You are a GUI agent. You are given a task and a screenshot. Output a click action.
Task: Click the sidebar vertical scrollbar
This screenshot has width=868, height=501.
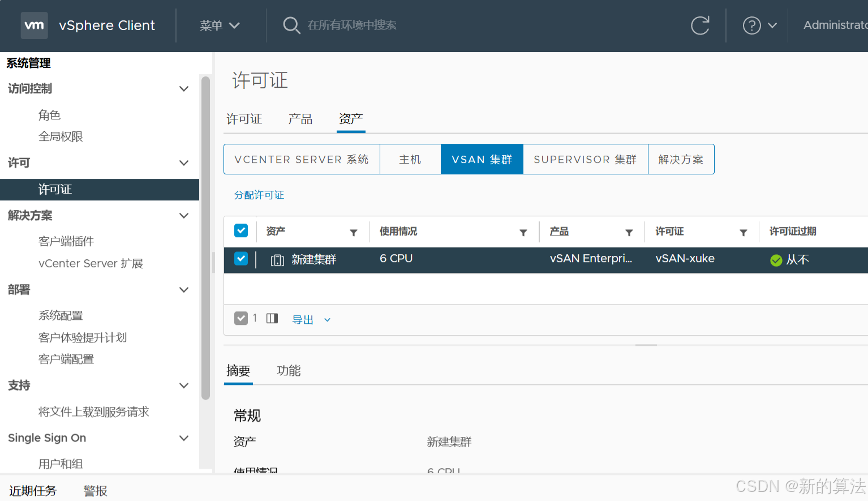pos(206,238)
